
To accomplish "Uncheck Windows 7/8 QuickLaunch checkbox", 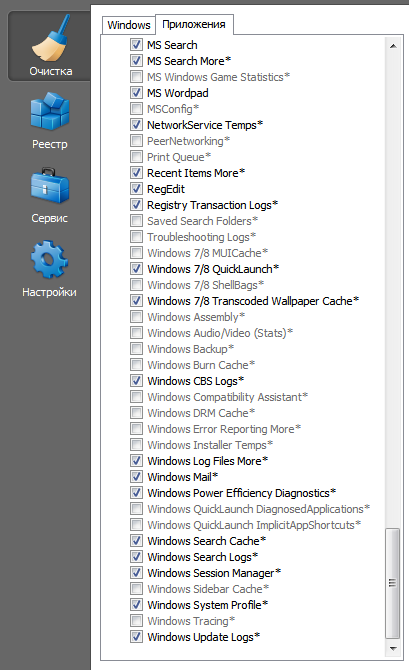I will (136, 269).
